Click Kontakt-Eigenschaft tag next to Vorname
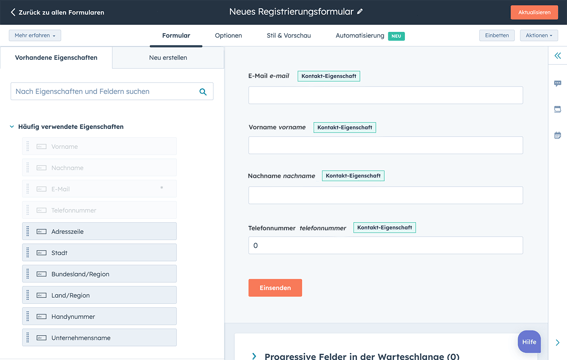 345,128
